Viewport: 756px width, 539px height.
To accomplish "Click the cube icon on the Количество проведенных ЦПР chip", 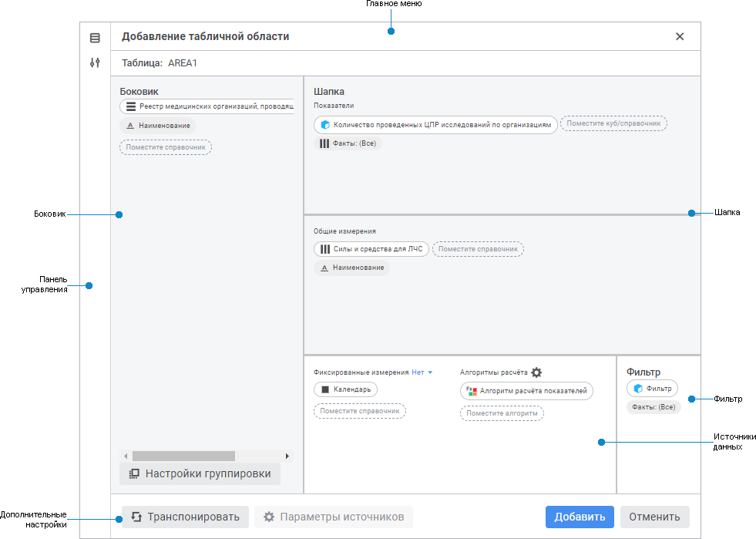I will pyautogui.click(x=325, y=125).
